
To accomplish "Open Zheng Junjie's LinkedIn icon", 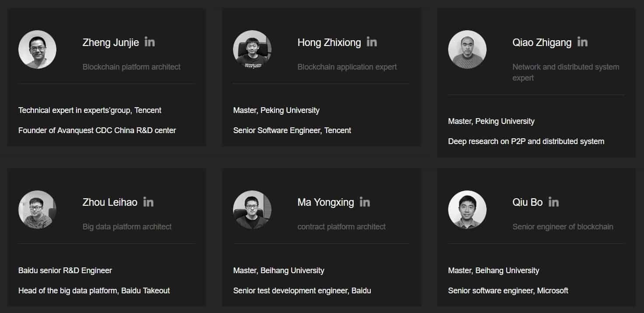I will tap(150, 42).
